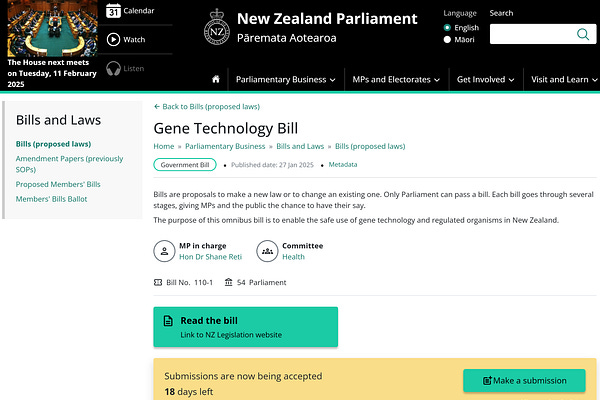Click the '18 days left' text

click(189, 392)
